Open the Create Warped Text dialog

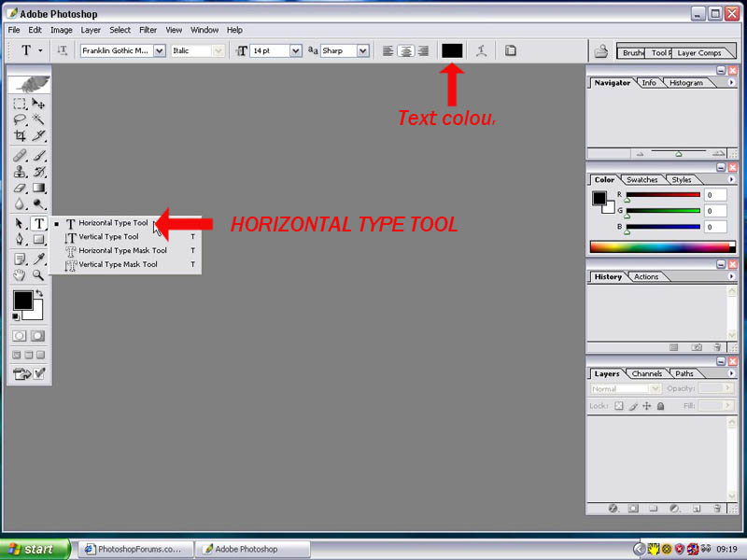point(482,51)
